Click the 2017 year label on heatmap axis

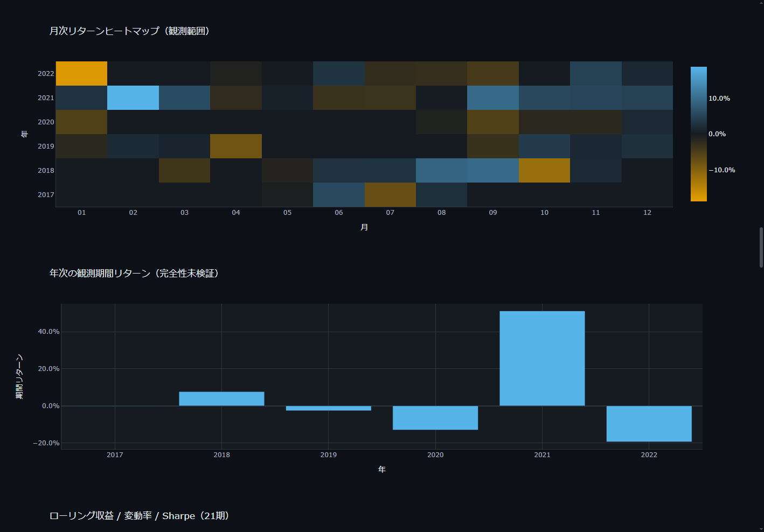pyautogui.click(x=46, y=195)
